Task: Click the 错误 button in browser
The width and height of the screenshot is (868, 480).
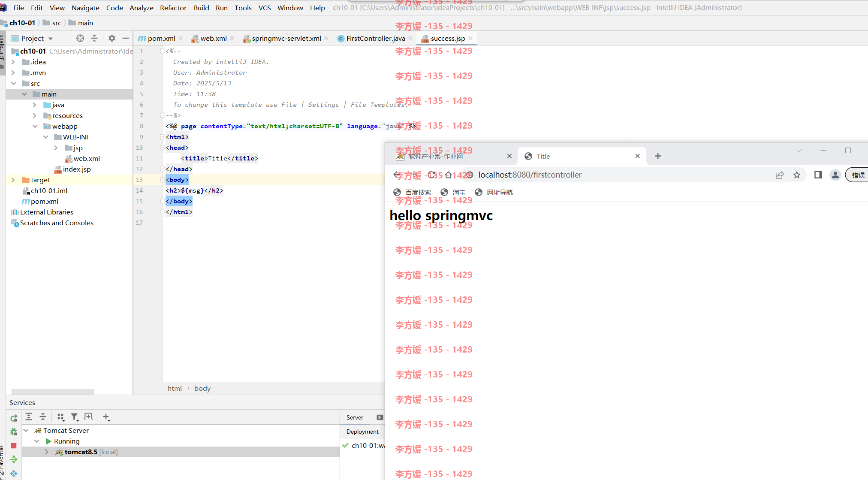Action: click(858, 175)
